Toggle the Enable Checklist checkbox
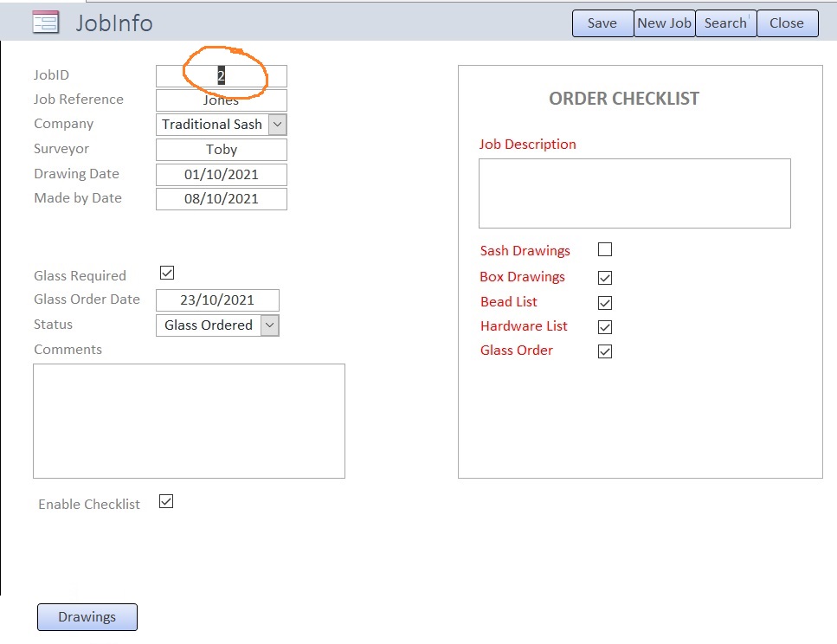 (166, 501)
